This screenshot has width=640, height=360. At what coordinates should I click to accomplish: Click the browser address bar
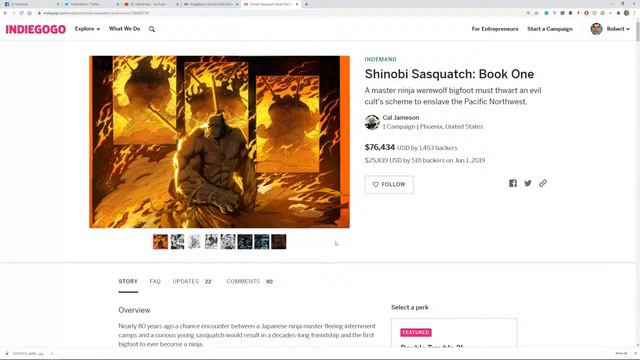click(282, 13)
